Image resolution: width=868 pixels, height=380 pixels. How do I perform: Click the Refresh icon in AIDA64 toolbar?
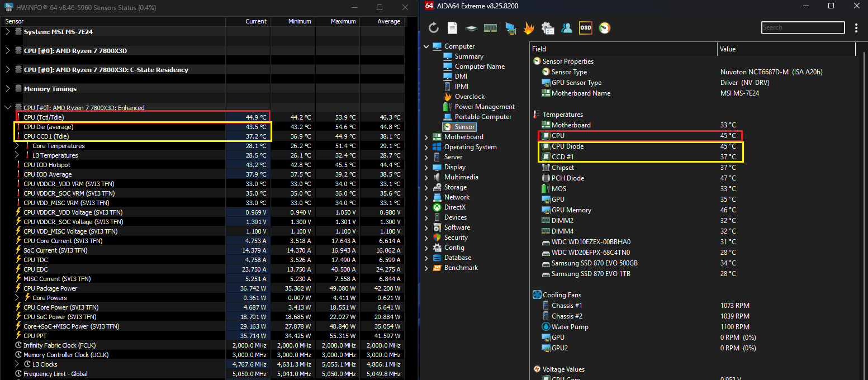coord(434,28)
